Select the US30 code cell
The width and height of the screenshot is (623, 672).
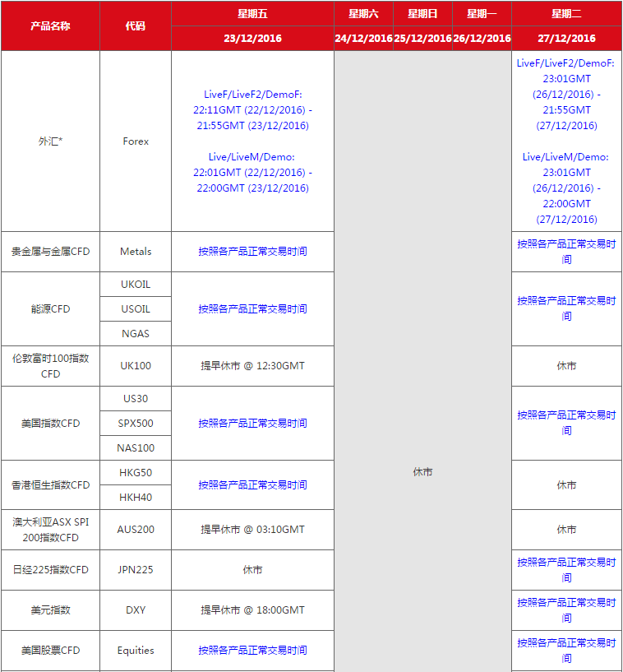click(136, 399)
